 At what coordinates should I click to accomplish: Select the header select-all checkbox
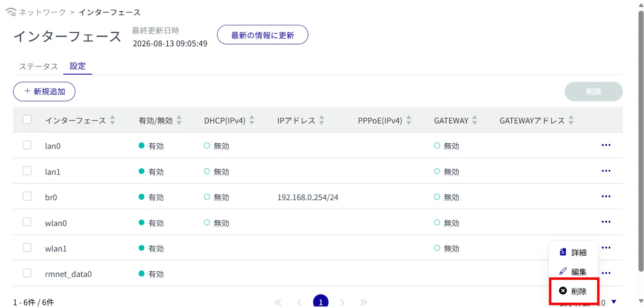point(27,120)
